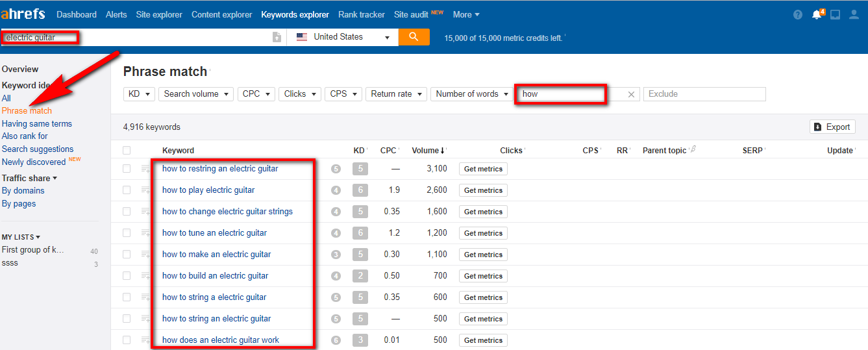Check the box for 'how to string a electric guitar'
Screen dimensions: 868x350
(x=127, y=297)
